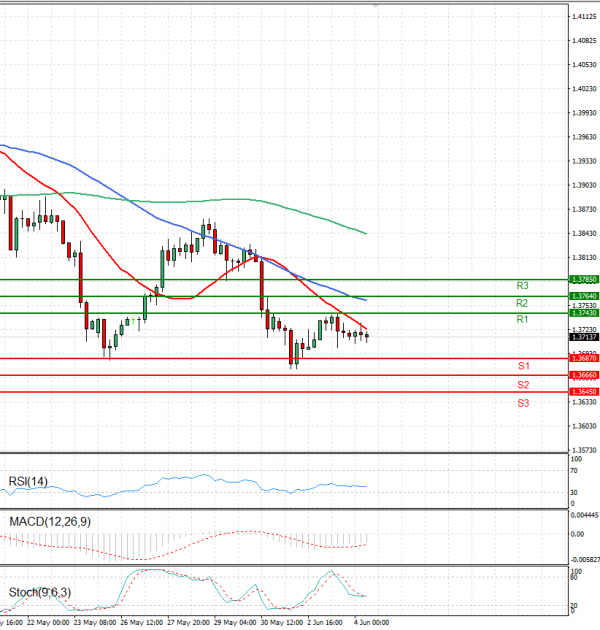Select the MACD(12,26,9) indicator label
The height and width of the screenshot is (630, 600).
click(x=50, y=522)
